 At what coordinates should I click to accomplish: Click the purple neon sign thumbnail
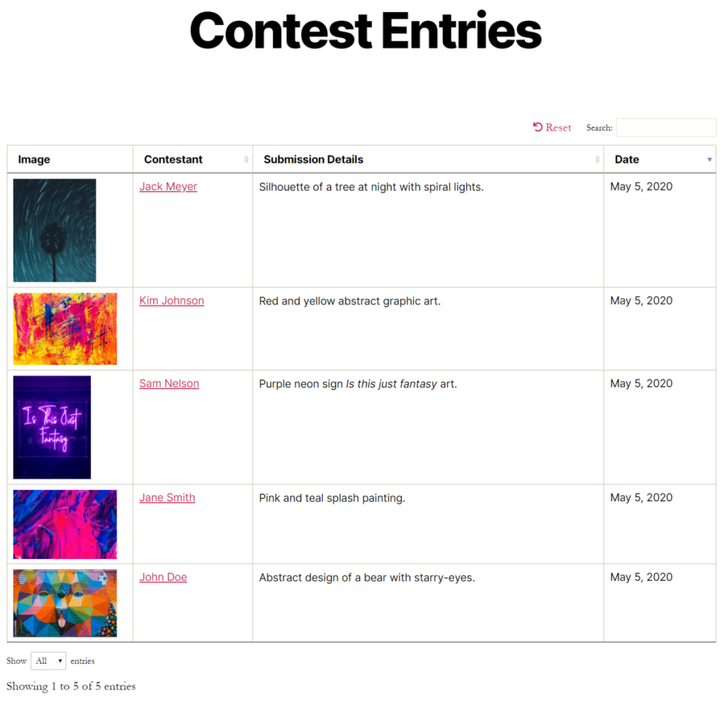51,426
